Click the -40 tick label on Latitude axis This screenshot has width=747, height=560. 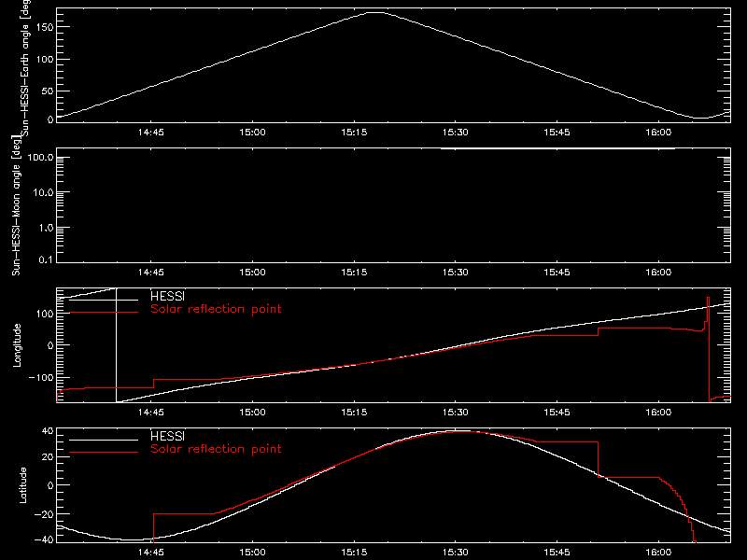(x=44, y=539)
